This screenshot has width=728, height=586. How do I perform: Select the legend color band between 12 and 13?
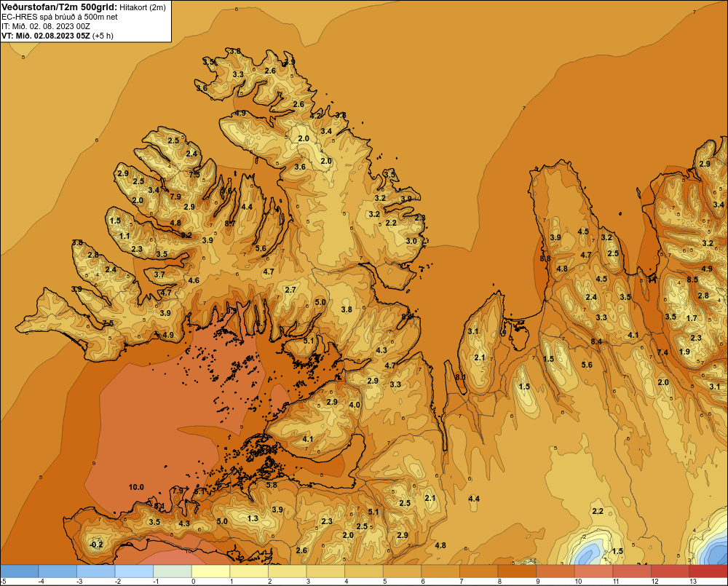(x=670, y=571)
